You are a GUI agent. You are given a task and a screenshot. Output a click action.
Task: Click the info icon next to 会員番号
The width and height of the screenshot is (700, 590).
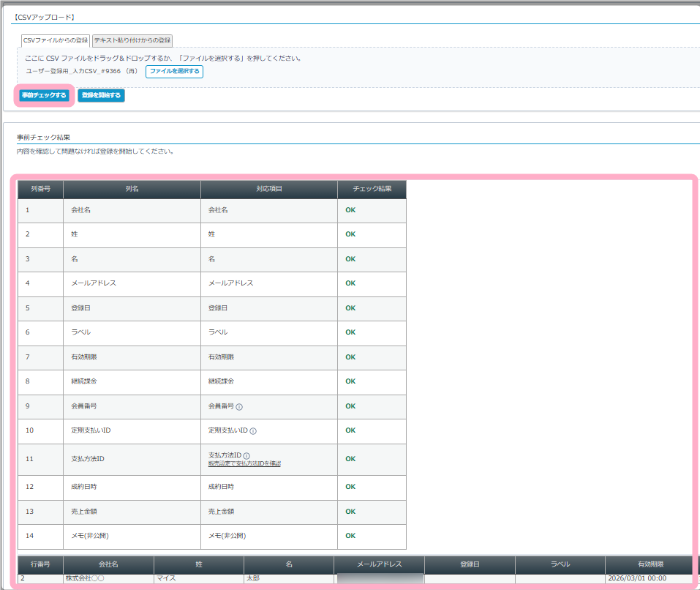click(x=239, y=406)
